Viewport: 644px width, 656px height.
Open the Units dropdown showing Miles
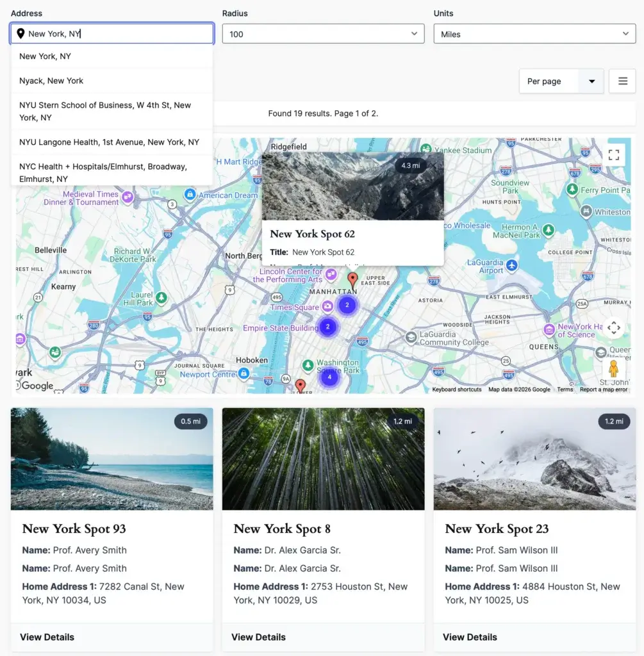click(x=534, y=34)
